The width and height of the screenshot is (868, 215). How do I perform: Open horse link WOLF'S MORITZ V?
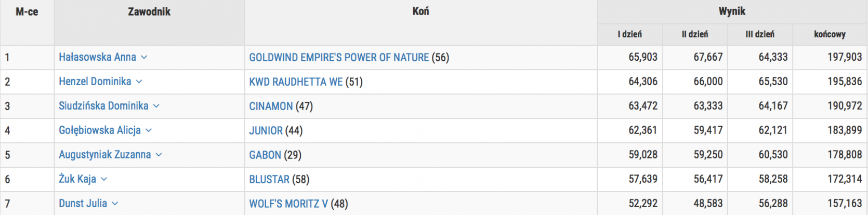[288, 204]
